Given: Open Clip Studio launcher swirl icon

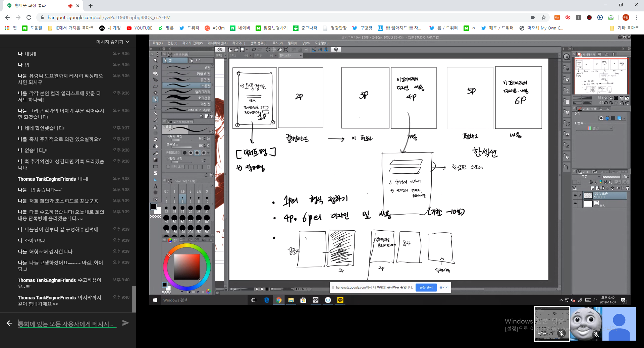Looking at the screenshot, I should click(x=220, y=49).
